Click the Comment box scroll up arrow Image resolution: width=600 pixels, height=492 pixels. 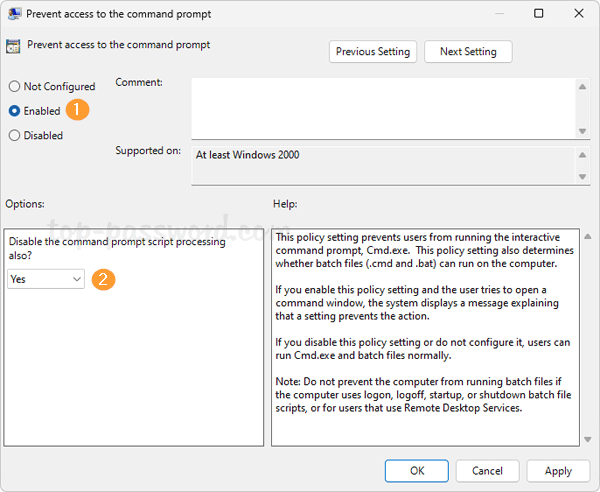(x=583, y=87)
